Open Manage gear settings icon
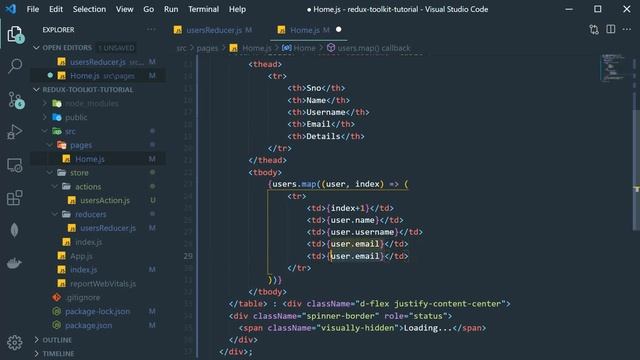This screenshot has width=640, height=360. pos(15,342)
